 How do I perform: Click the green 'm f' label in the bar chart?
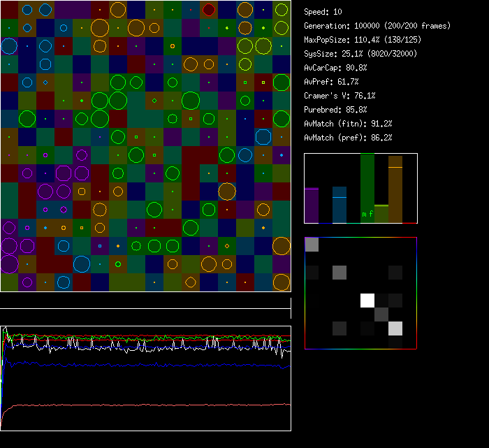367,214
